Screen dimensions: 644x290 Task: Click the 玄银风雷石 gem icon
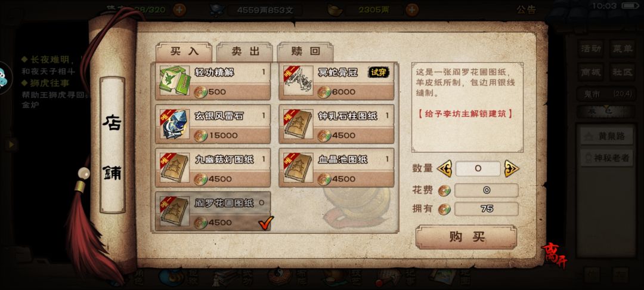pos(175,124)
